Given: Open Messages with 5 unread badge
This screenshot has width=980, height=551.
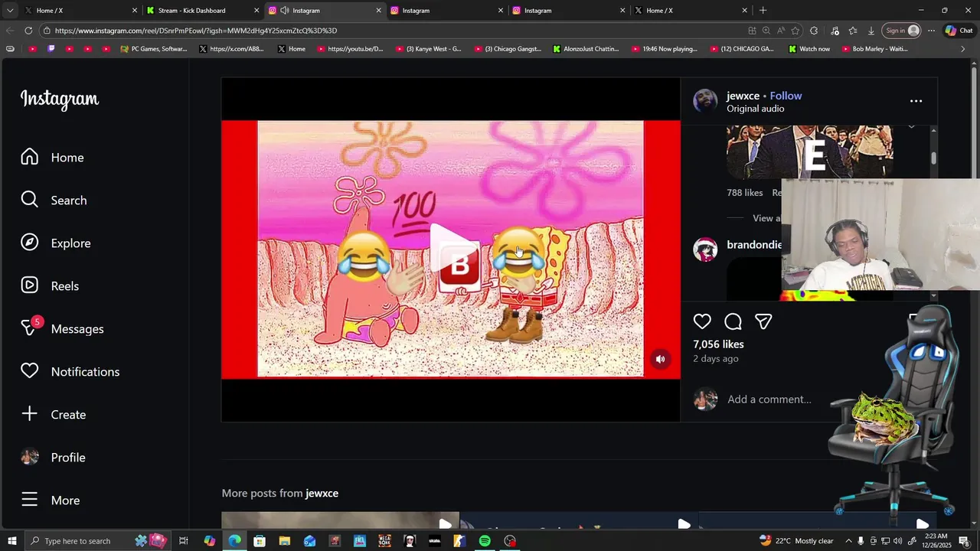Looking at the screenshot, I should pos(62,328).
